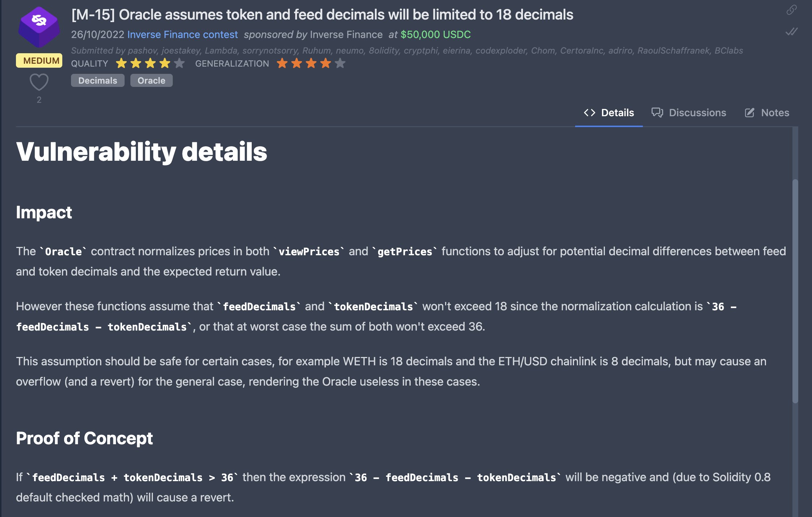Click the Notes pencil edit icon
The image size is (812, 517).
point(750,113)
